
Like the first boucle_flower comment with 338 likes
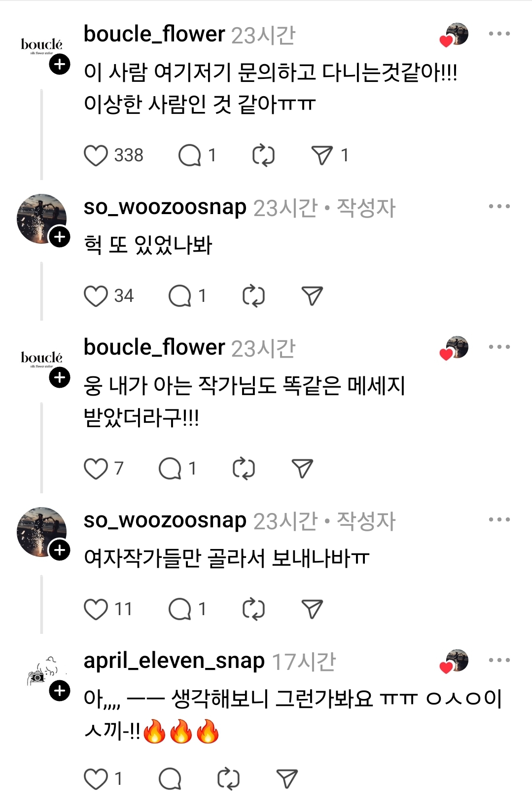(96, 155)
